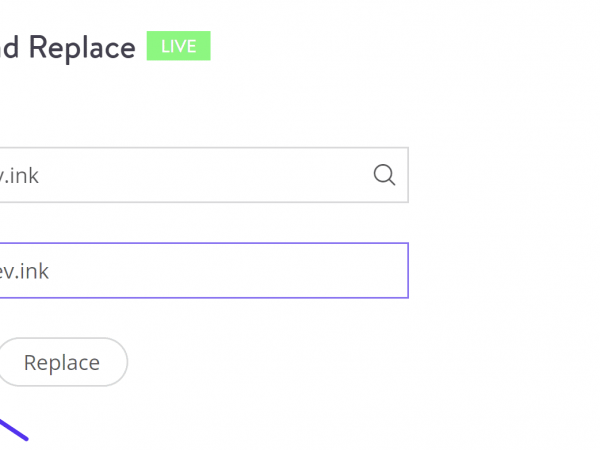Click the search icon right of ".ink"

(384, 175)
